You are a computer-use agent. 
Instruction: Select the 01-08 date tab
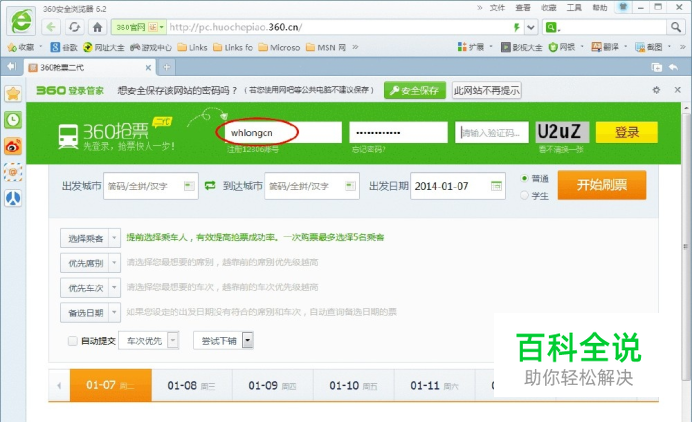192,385
